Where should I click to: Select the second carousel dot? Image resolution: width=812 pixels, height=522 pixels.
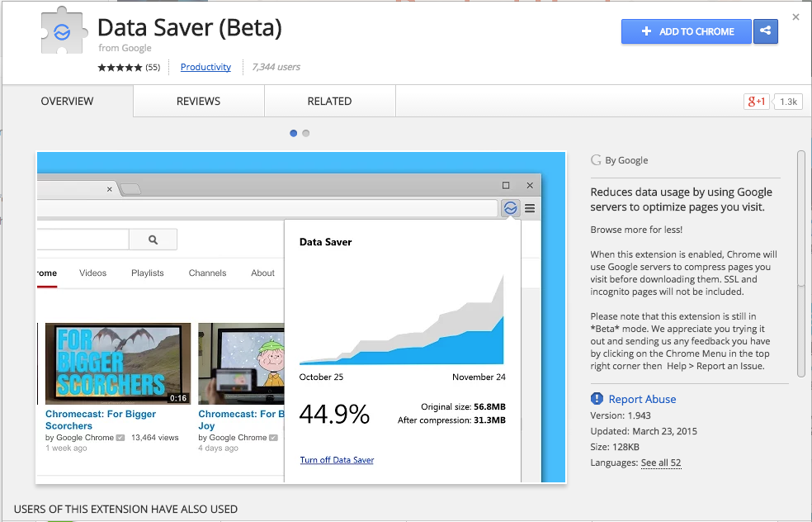point(305,132)
